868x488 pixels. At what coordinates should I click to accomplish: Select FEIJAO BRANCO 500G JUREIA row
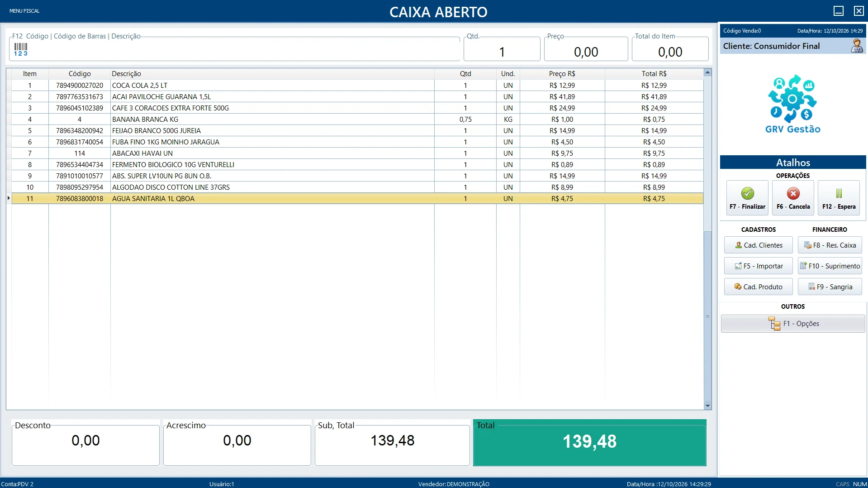pyautogui.click(x=357, y=130)
